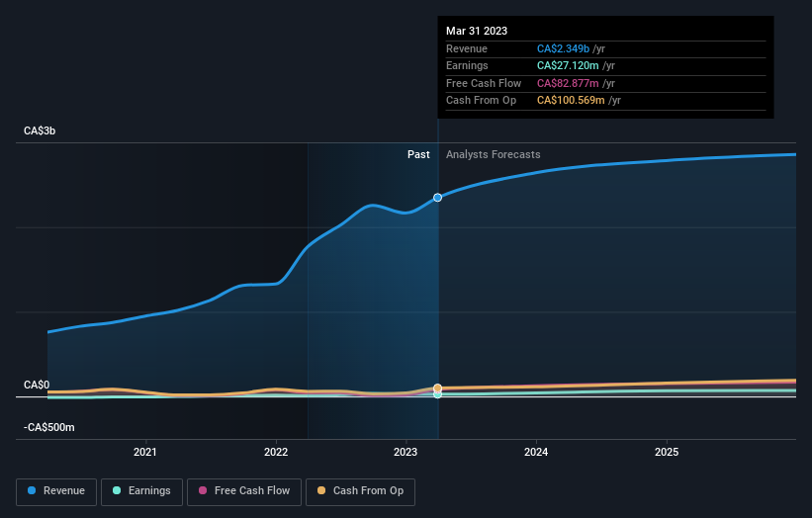
Task: Click the 2025 x-axis label
Action: (x=666, y=452)
